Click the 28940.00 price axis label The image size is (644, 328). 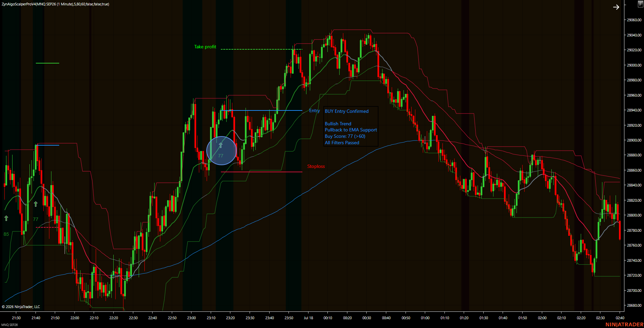[x=634, y=110]
